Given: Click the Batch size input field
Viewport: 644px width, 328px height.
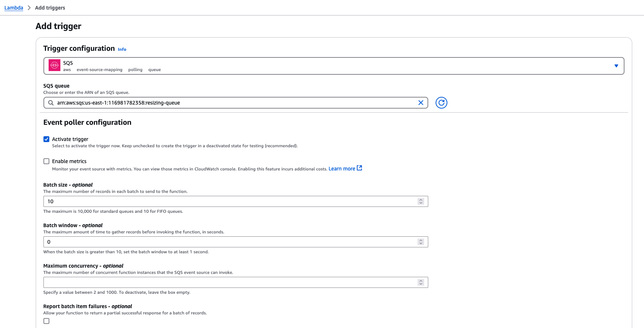Looking at the screenshot, I should pos(236,201).
